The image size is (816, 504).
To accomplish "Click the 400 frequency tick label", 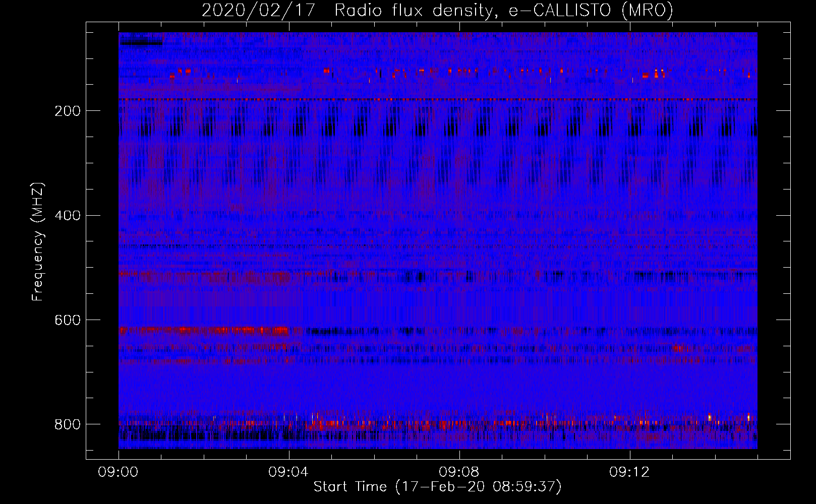I will click(x=67, y=216).
